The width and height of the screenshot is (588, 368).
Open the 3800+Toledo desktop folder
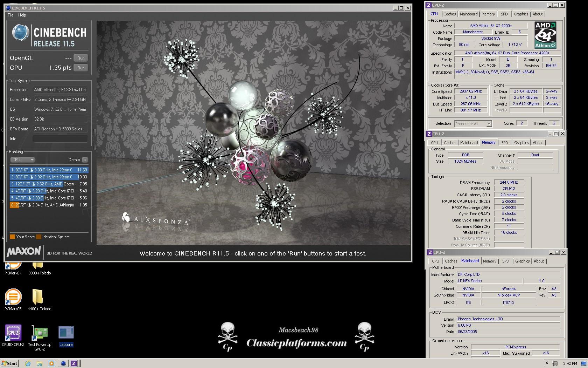click(x=39, y=268)
